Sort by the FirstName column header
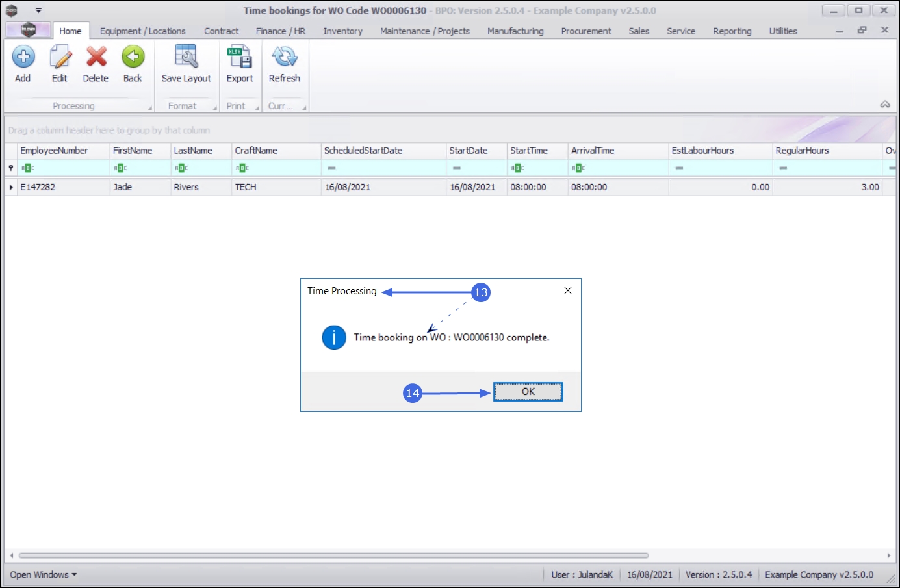Viewport: 900px width, 588px height. [x=140, y=151]
